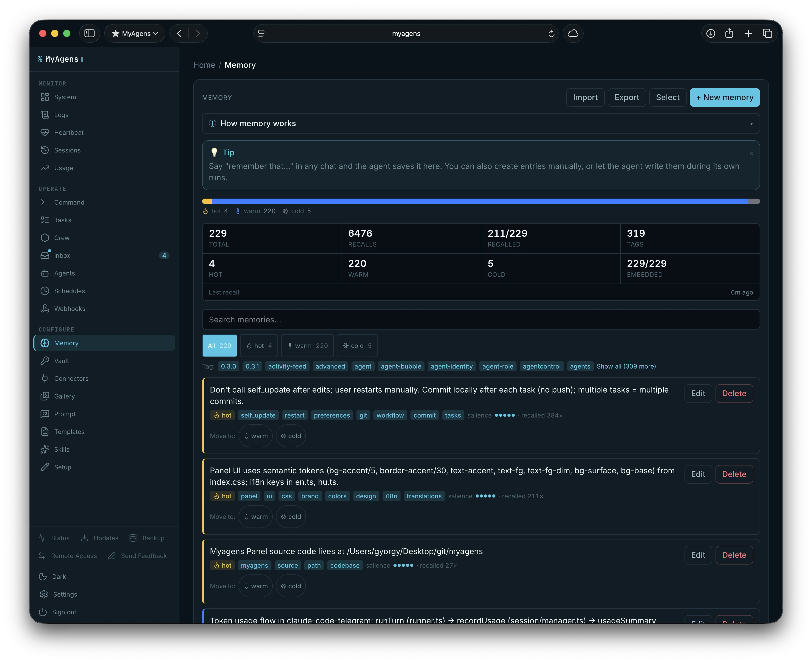Go back in browser history
Screen dimensions: 812x662
click(x=179, y=34)
